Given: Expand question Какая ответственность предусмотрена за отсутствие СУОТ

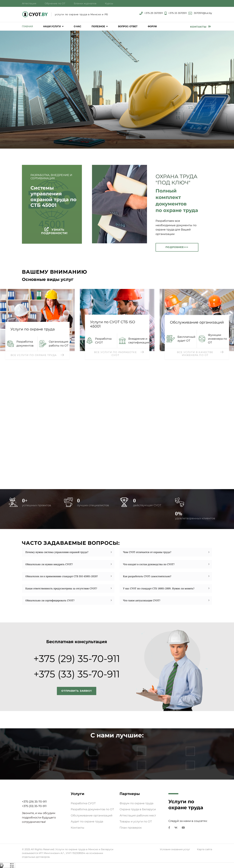Looking at the screenshot, I should pos(68,589).
